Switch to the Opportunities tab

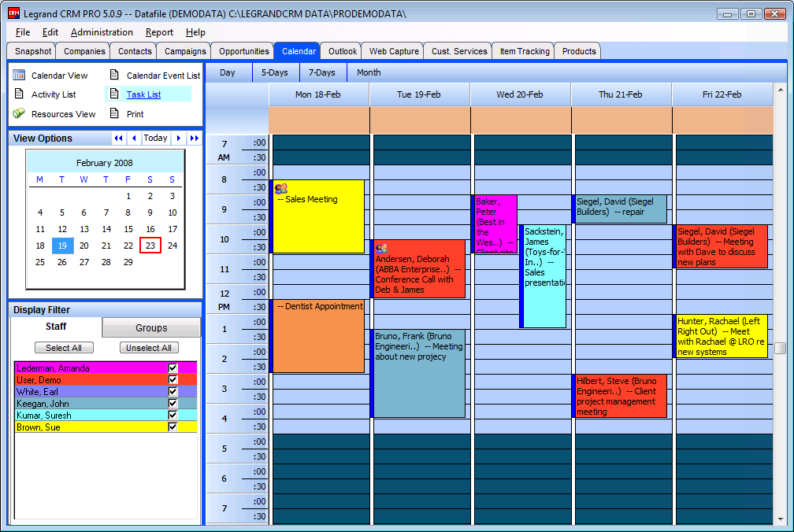[243, 51]
